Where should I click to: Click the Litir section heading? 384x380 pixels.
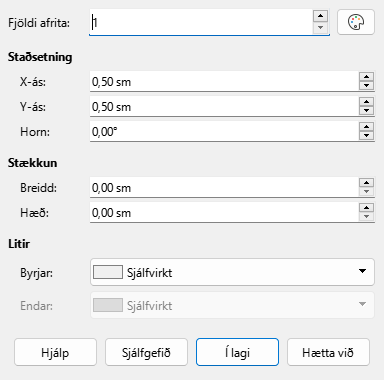click(x=19, y=244)
